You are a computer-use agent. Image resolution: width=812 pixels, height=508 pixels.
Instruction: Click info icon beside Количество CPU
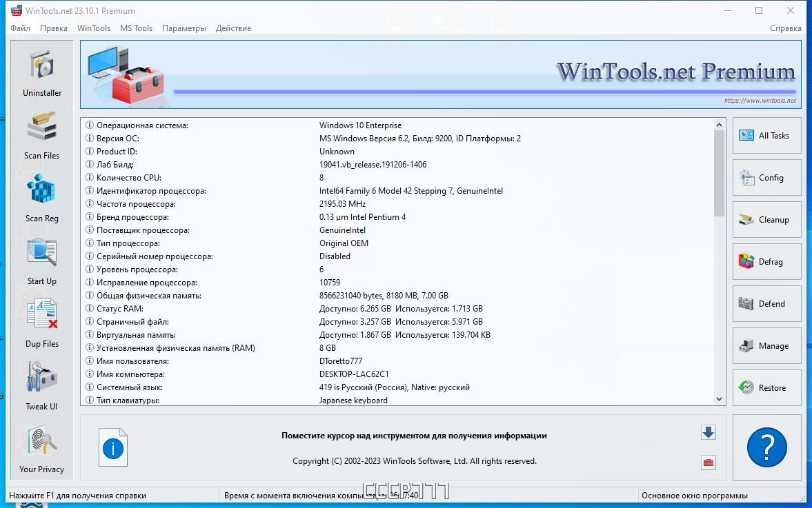pos(90,177)
